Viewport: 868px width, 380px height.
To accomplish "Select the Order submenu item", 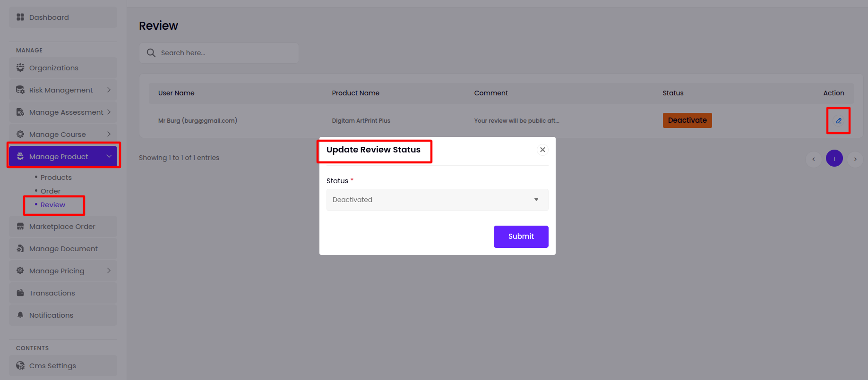I will [x=51, y=191].
